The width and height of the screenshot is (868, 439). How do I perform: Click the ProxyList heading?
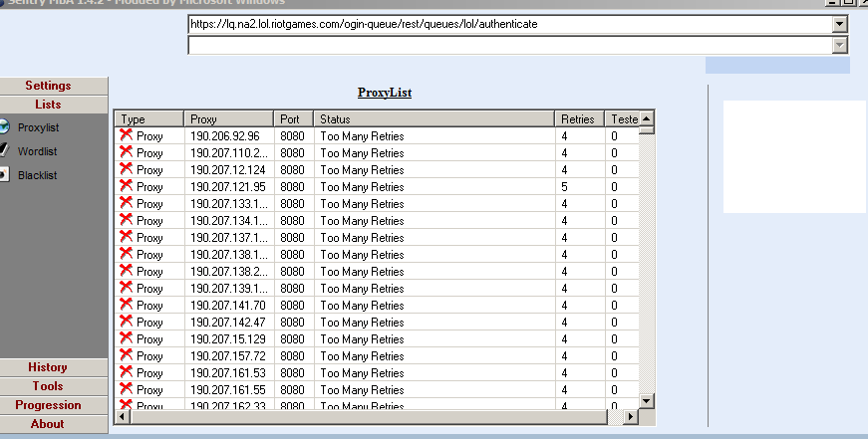point(385,93)
